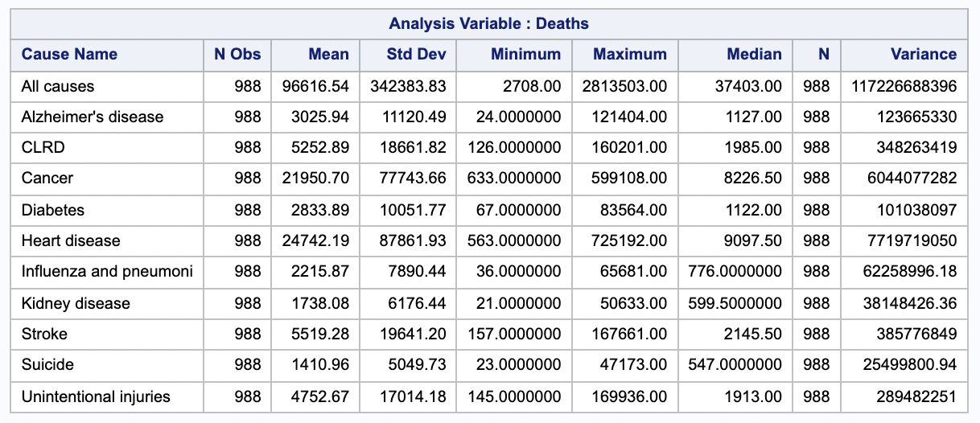Select the CLRD mean value 5252.89

(320, 148)
